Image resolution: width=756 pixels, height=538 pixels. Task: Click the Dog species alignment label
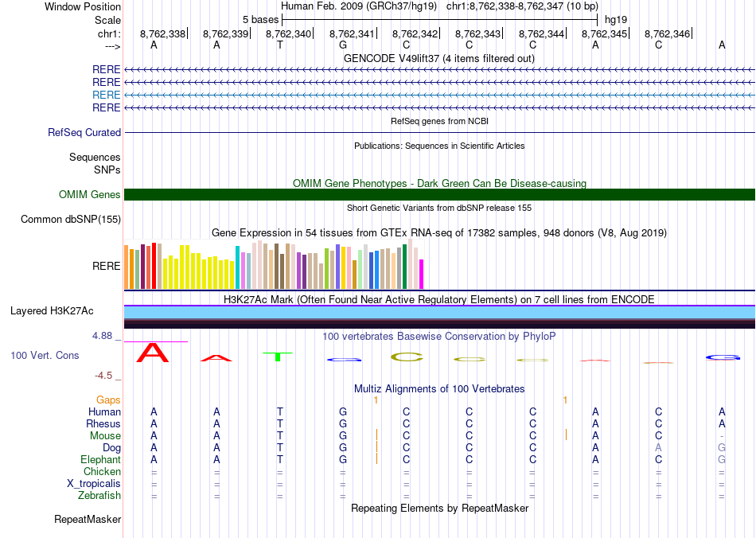111,448
